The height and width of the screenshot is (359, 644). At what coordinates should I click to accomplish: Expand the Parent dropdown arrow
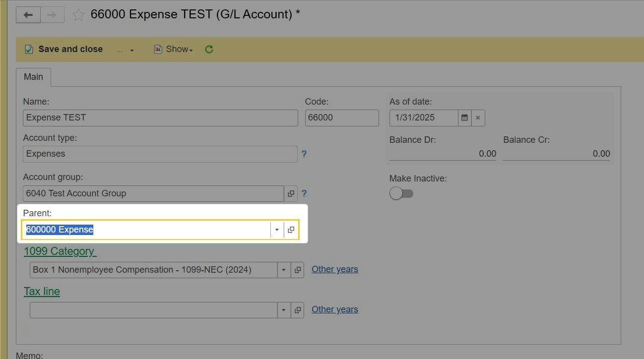tap(277, 230)
